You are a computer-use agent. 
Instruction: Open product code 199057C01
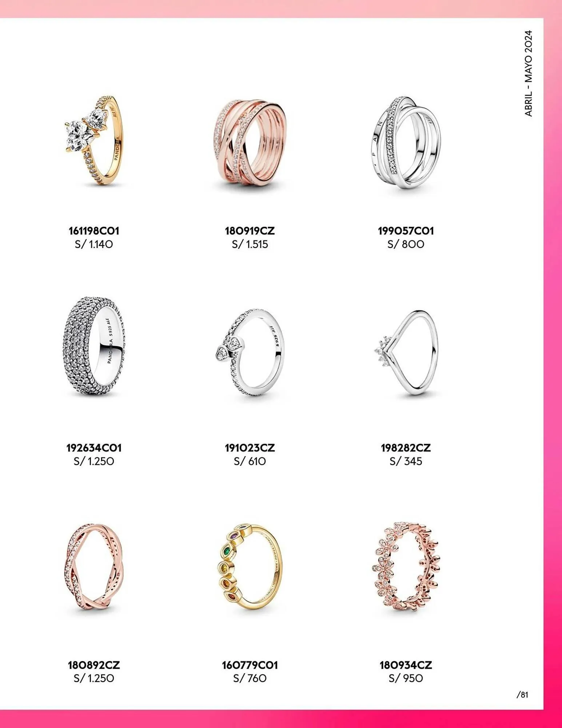(406, 231)
